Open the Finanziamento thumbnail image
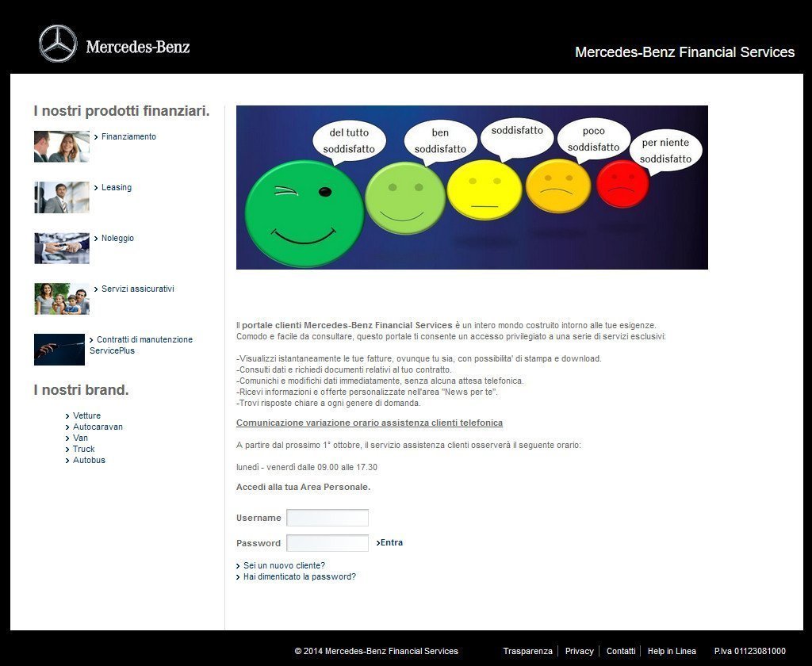 coord(61,147)
